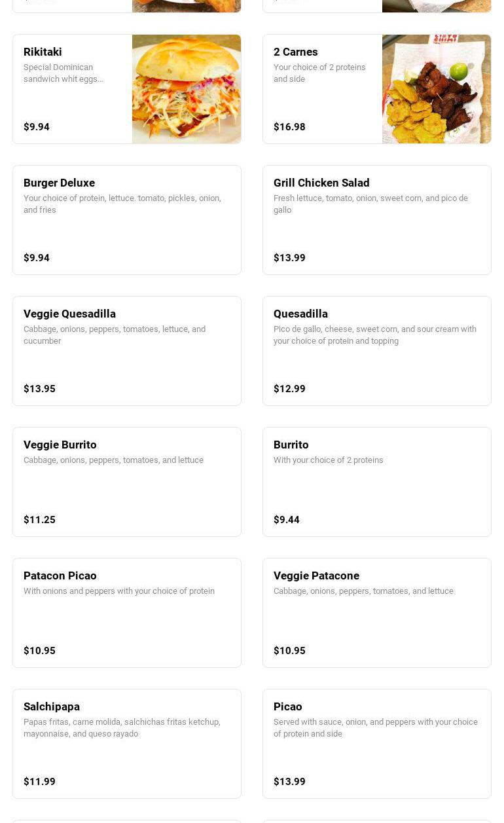Click the 2 Carnes food photo
The image size is (504, 823).
437,89
